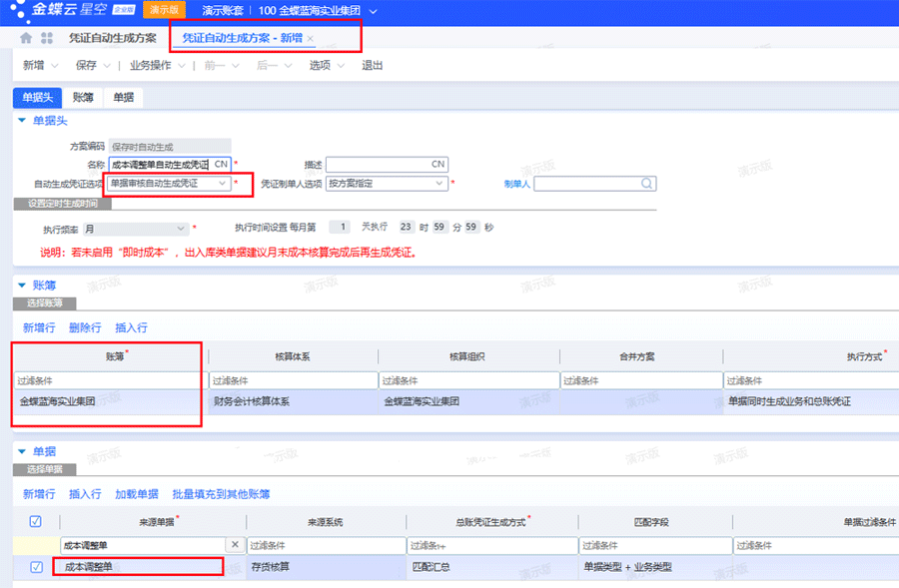Image resolution: width=899 pixels, height=588 pixels.
Task: Switch to the 账簿 tab
Action: tap(83, 98)
